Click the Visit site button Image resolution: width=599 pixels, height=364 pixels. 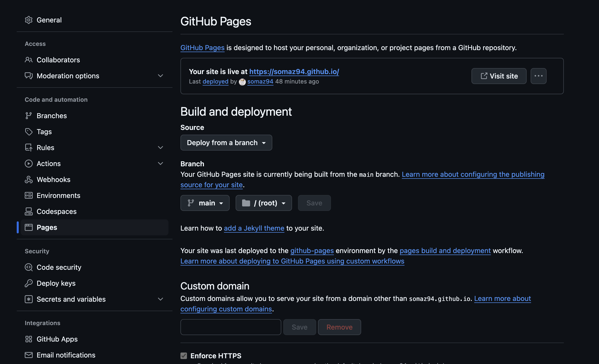pyautogui.click(x=499, y=76)
